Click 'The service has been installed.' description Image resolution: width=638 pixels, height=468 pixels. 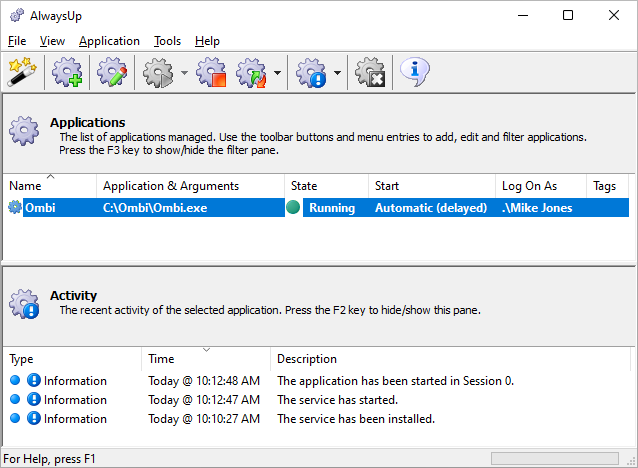[356, 419]
